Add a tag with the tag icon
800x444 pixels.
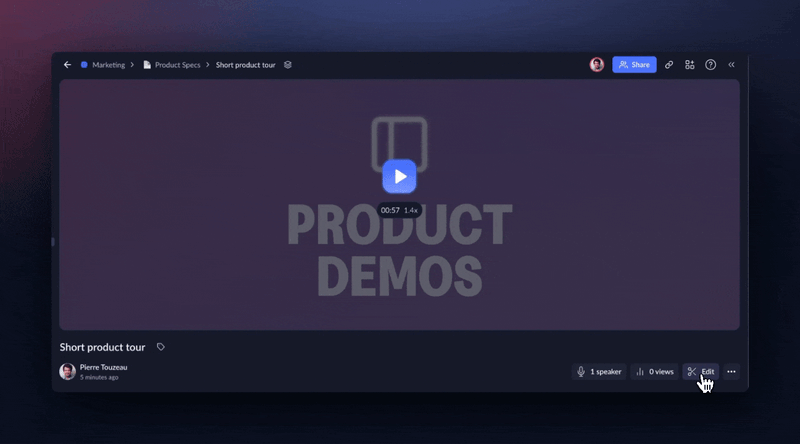[x=161, y=347]
